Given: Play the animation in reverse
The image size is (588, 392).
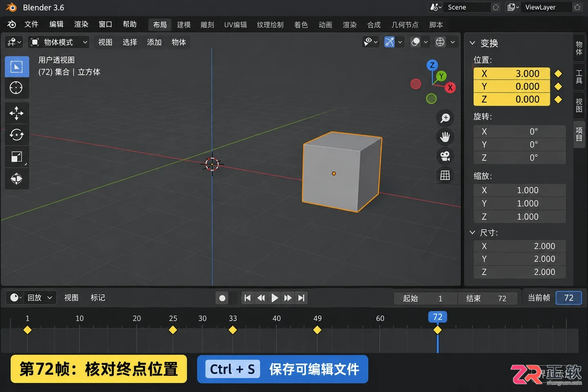Looking at the screenshot, I should (261, 298).
